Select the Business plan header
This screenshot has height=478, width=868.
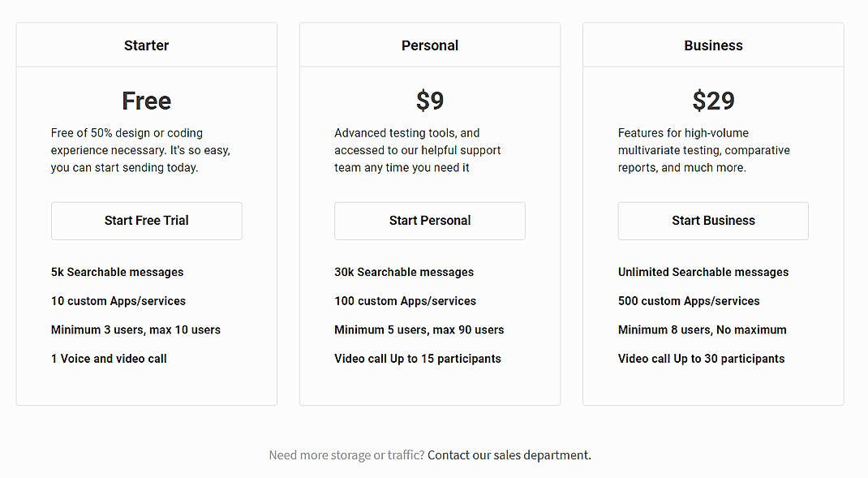coord(712,45)
